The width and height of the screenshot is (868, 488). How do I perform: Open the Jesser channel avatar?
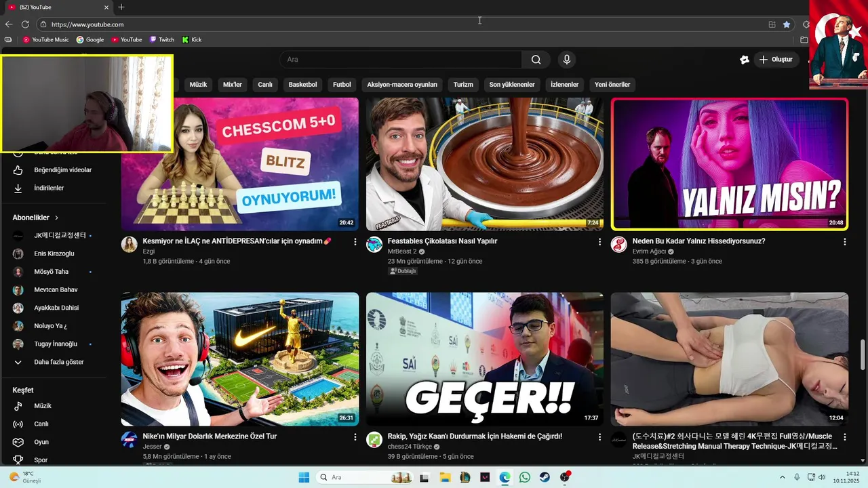pyautogui.click(x=130, y=440)
